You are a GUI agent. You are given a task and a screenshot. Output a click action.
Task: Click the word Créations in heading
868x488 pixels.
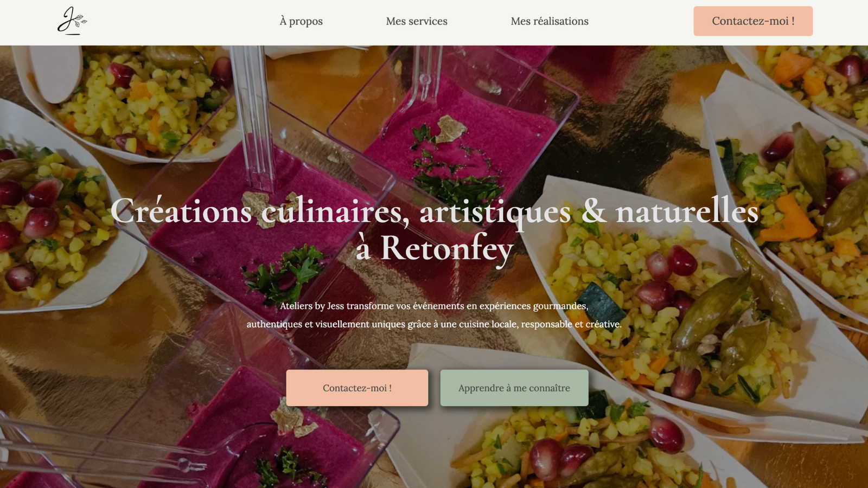(181, 211)
